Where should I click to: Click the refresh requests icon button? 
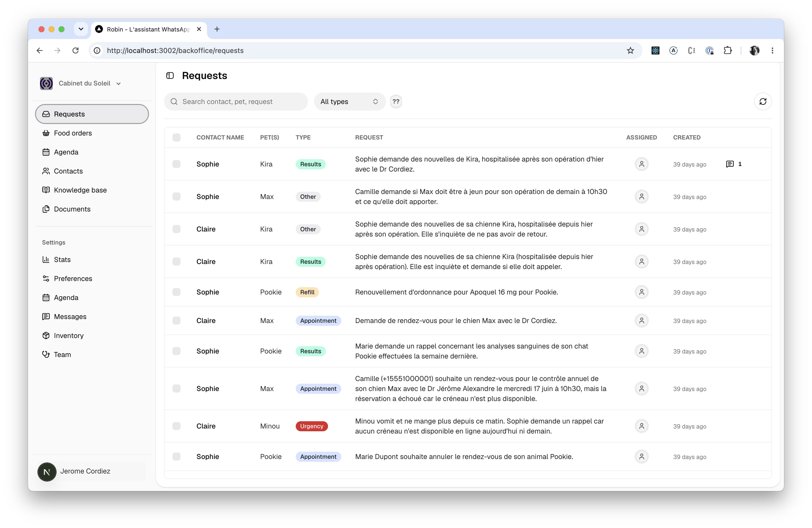pyautogui.click(x=762, y=101)
